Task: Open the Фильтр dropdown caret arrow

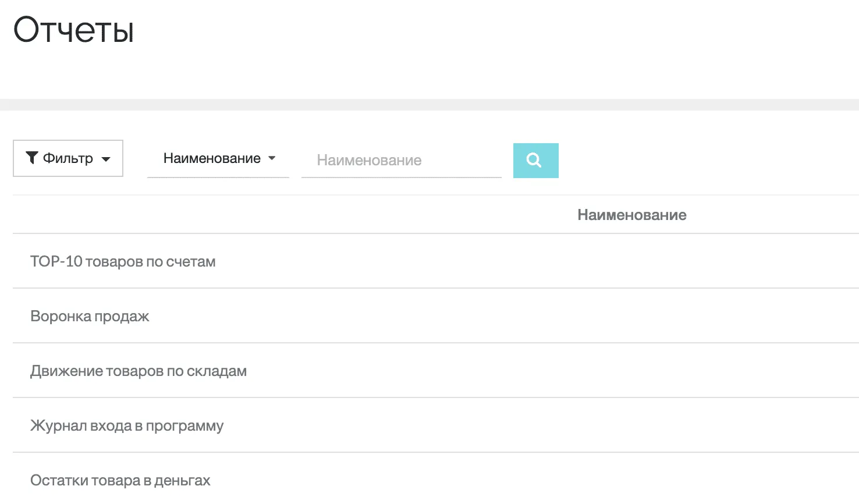Action: pyautogui.click(x=106, y=159)
